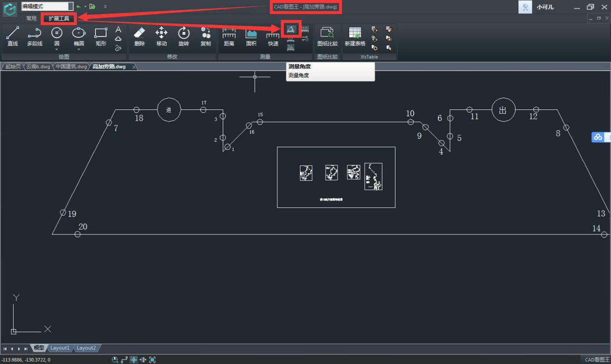This screenshot has width=611, height=364.
Task: Select the 直线 line drawing tool
Action: (x=13, y=37)
